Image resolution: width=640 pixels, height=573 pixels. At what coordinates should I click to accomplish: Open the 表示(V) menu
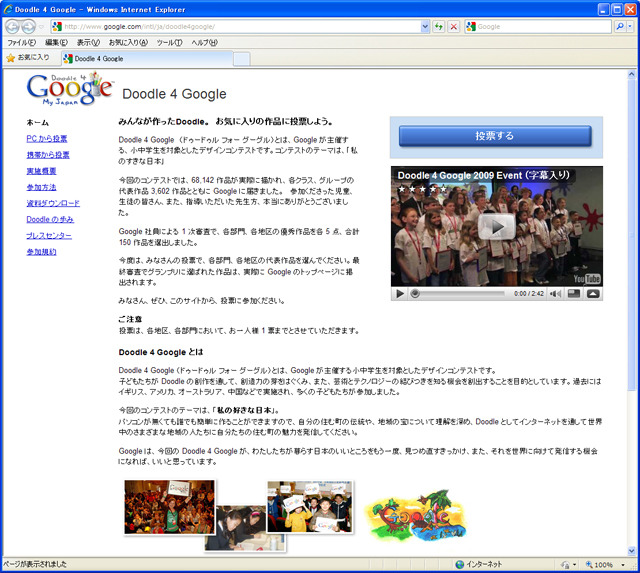point(88,42)
